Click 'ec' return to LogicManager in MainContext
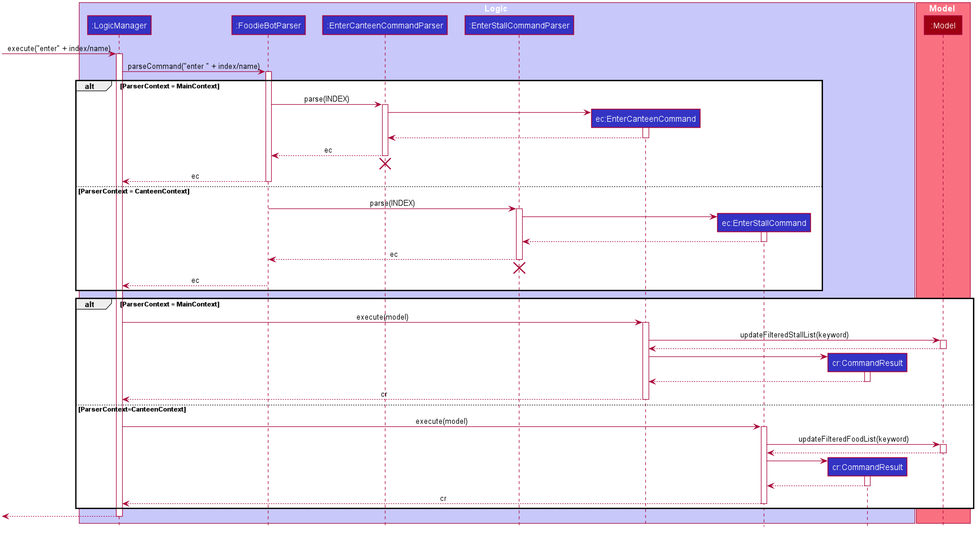The height and width of the screenshot is (533, 980). pos(195,176)
